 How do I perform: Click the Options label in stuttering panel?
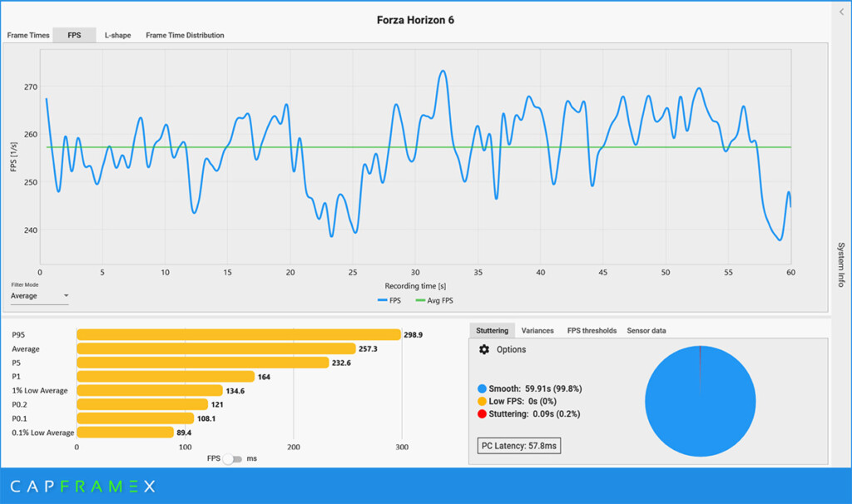pos(512,349)
